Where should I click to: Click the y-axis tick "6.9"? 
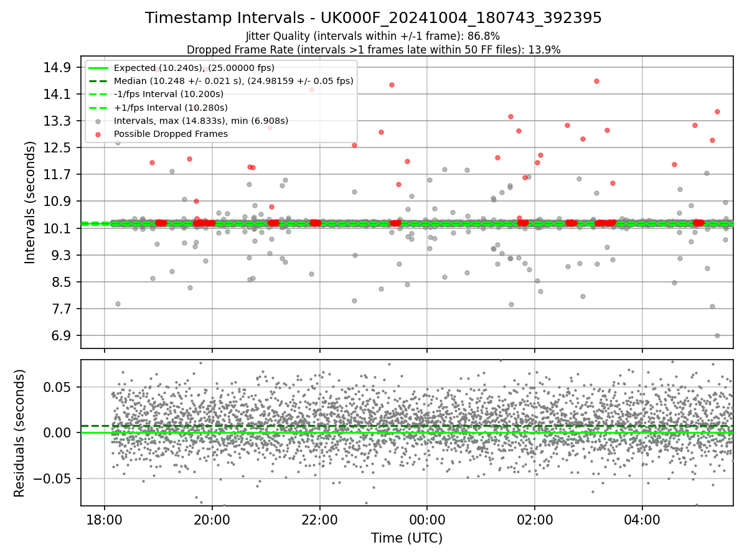62,335
